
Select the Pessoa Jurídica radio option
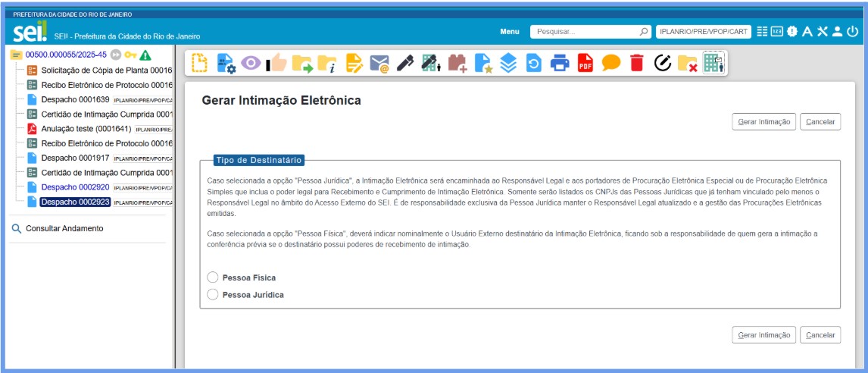click(212, 294)
